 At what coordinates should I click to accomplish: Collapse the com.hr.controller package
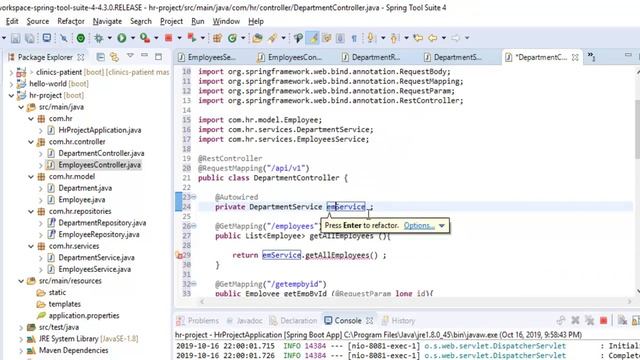click(31, 142)
